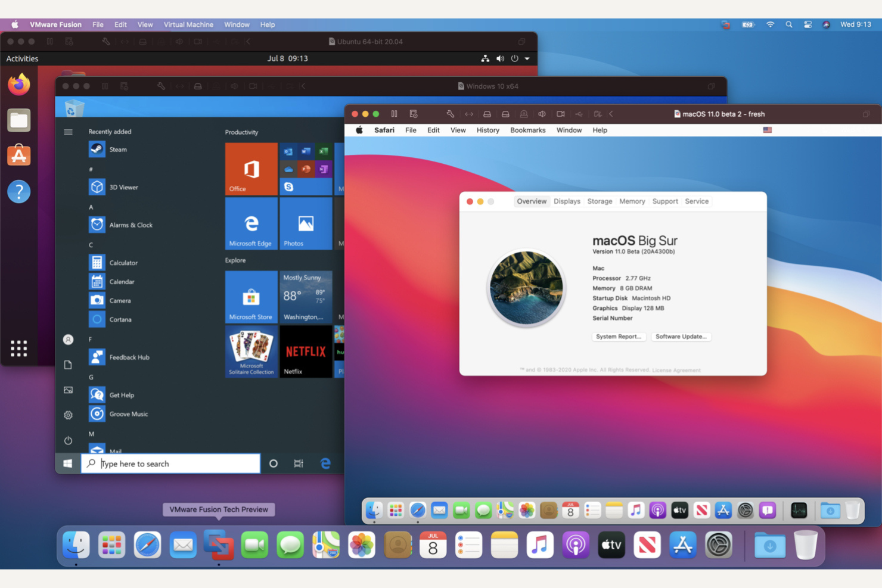Open the Microsoft Edge tile
The image size is (882, 588).
251,223
